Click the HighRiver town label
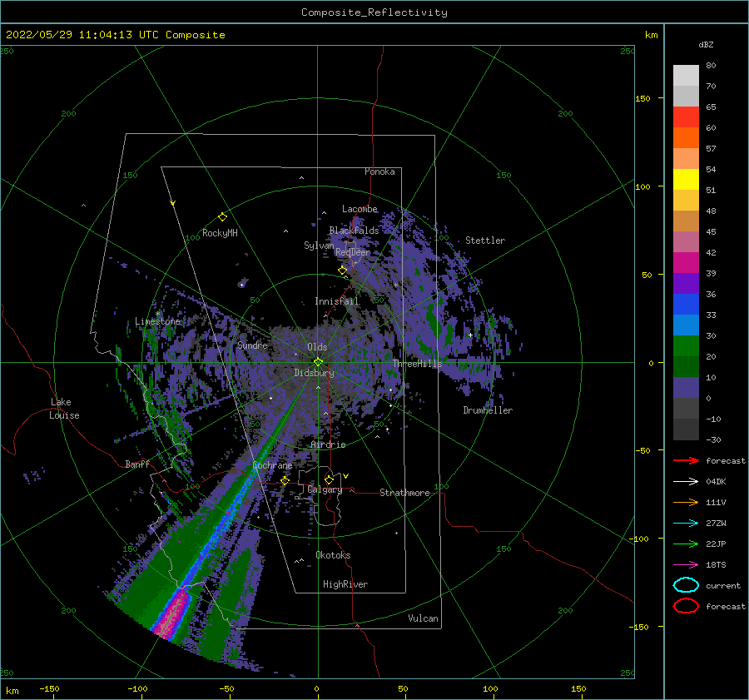 [x=345, y=584]
